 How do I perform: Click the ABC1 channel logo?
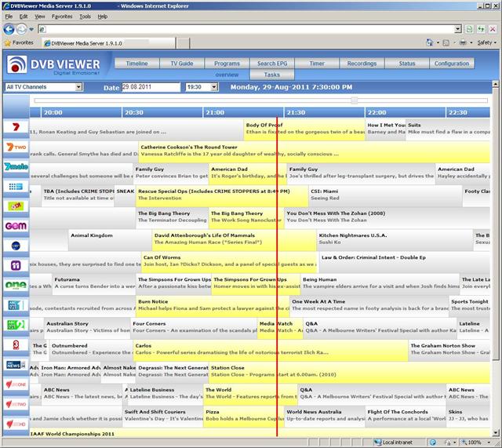pyautogui.click(x=16, y=305)
